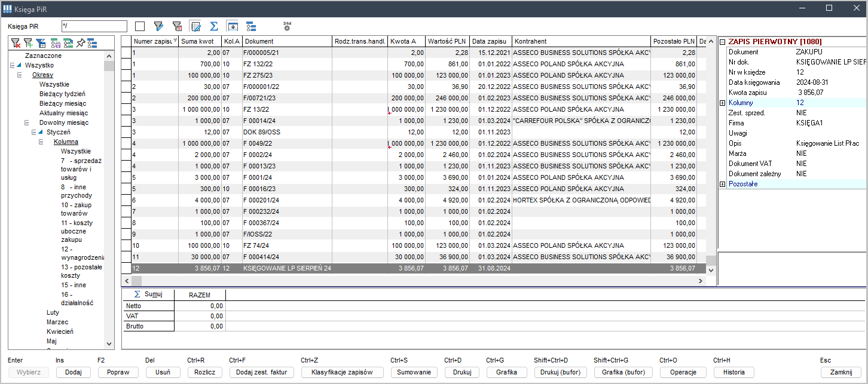Click the 24d gear settings icon

point(287,26)
